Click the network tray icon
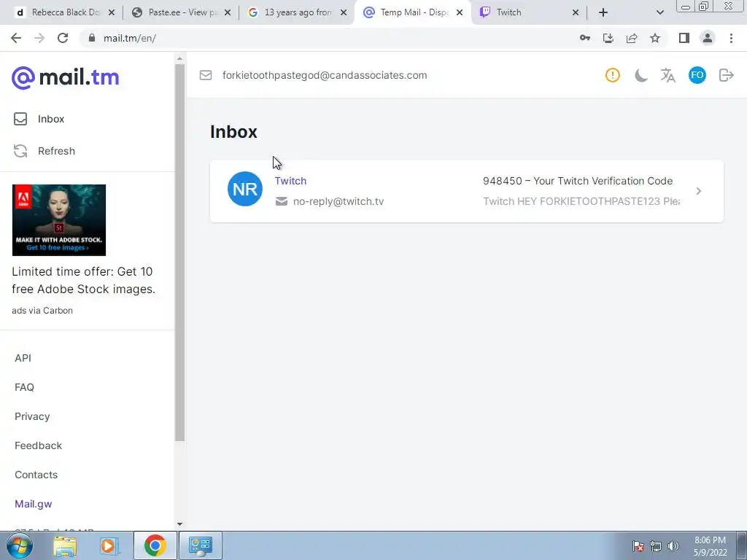The image size is (747, 560). 656,546
